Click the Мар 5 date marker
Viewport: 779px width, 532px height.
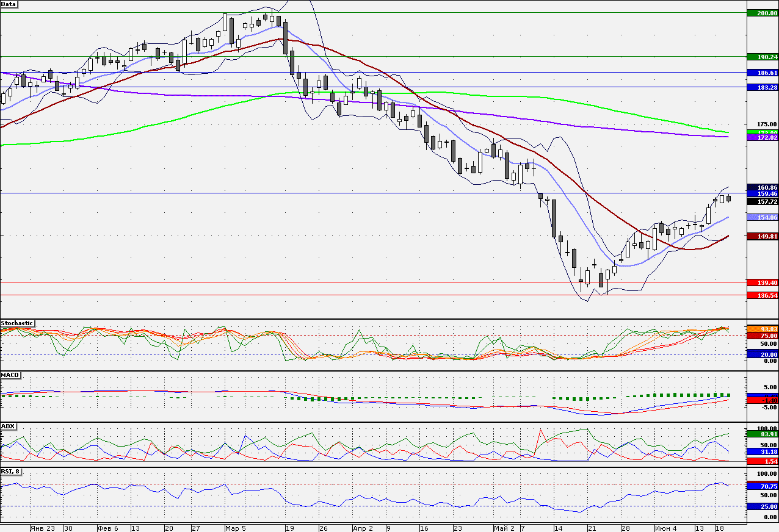tap(235, 528)
